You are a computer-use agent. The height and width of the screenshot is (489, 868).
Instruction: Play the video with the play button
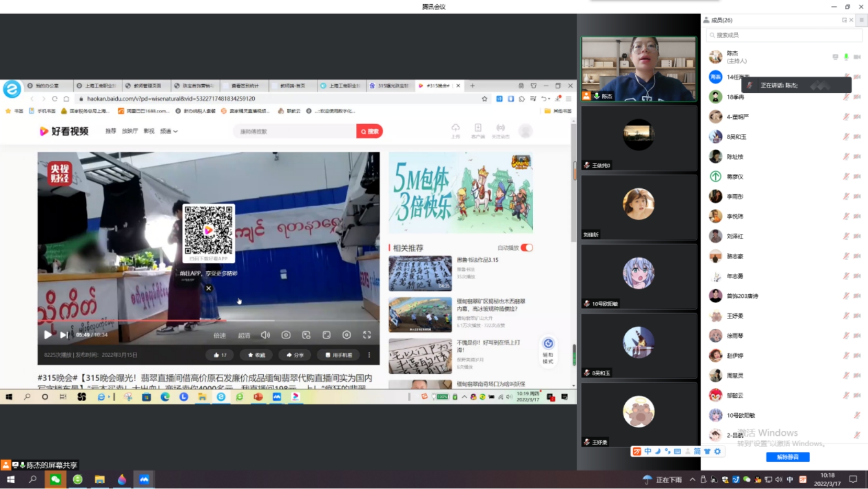(48, 335)
